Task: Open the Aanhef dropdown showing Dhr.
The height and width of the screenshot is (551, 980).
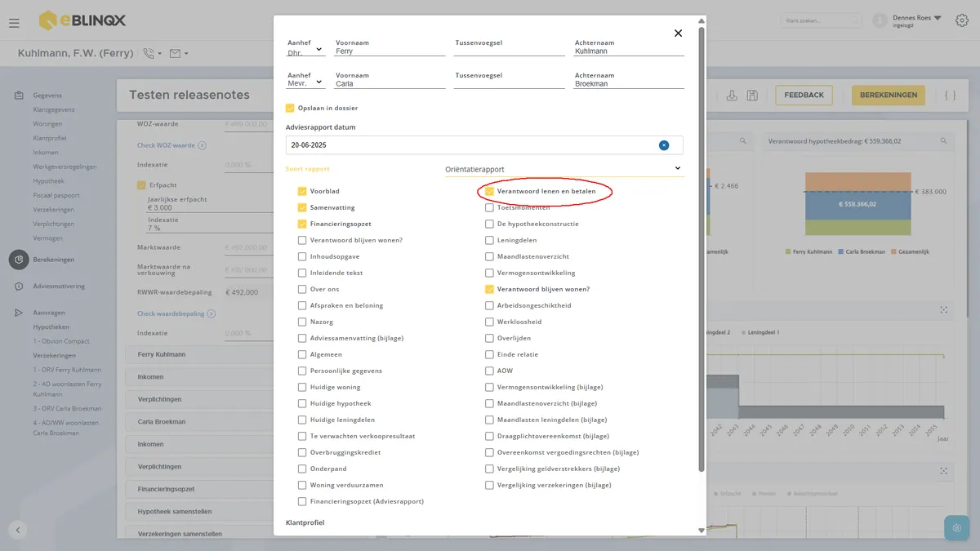Action: point(305,49)
